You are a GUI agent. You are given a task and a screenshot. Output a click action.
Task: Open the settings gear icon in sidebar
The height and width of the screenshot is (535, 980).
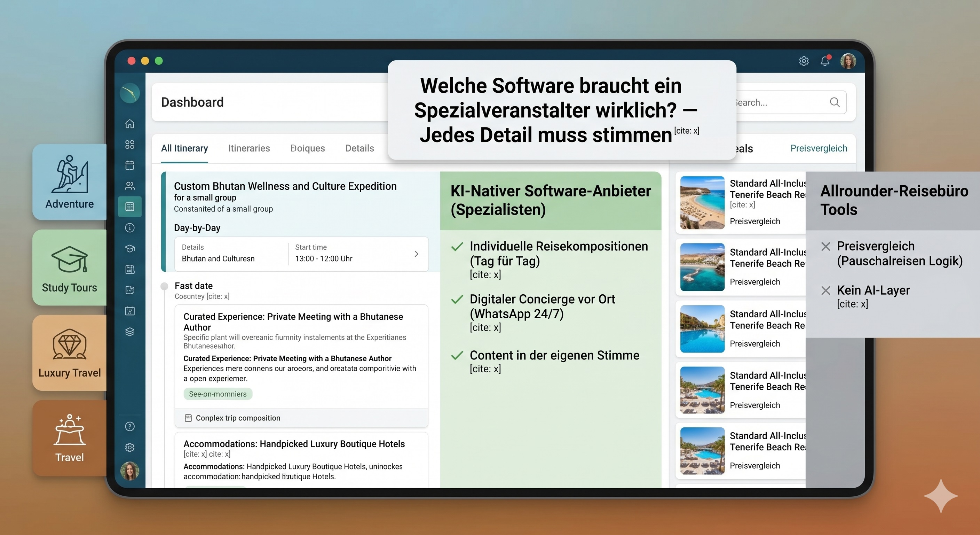pos(130,448)
